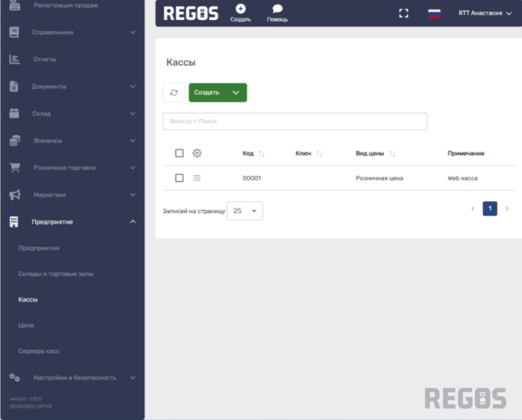Click the Russian flag language icon
The height and width of the screenshot is (420, 522).
[x=435, y=14]
